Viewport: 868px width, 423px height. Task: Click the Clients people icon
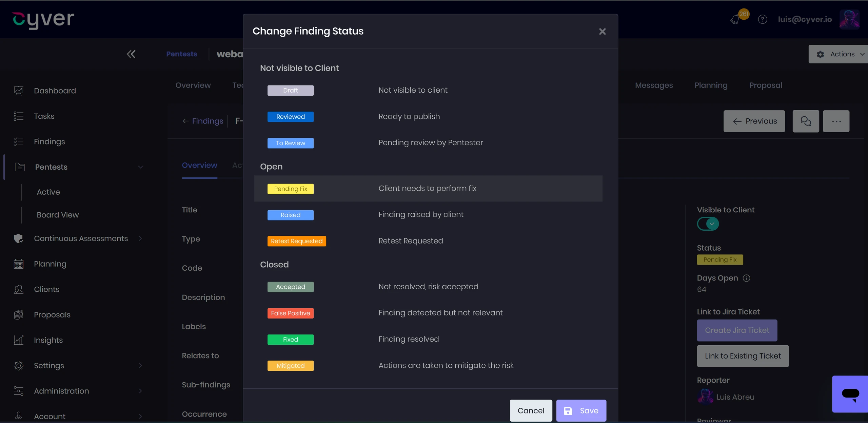[19, 289]
